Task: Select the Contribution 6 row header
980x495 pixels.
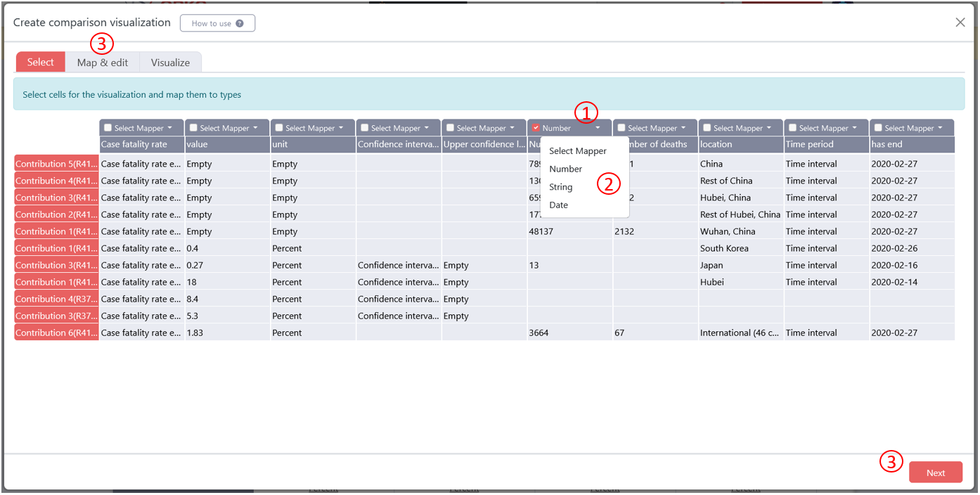Action: tap(56, 332)
